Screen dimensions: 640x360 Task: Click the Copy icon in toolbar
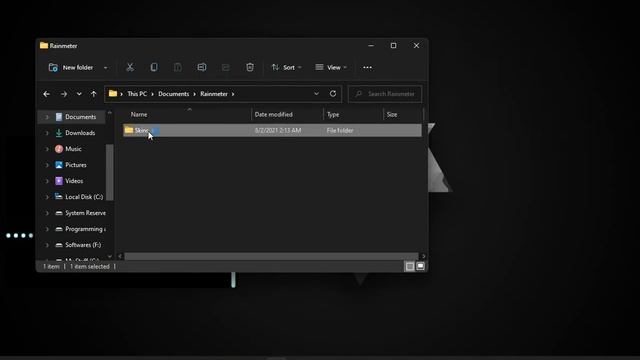[154, 67]
